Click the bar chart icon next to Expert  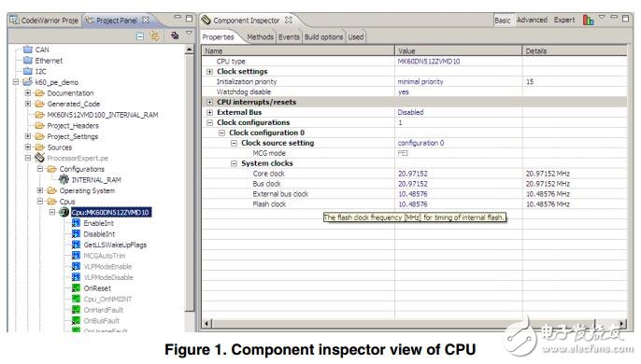click(x=589, y=20)
